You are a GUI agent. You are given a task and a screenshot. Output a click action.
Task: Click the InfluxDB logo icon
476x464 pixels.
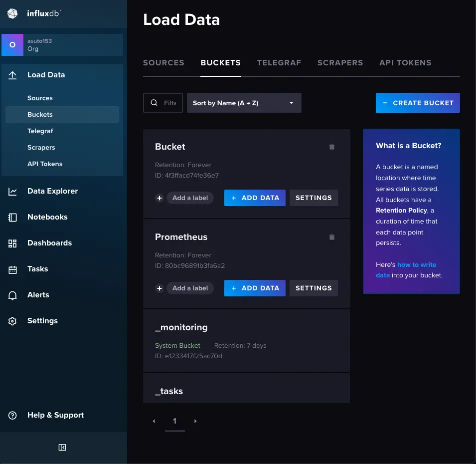pyautogui.click(x=11, y=13)
